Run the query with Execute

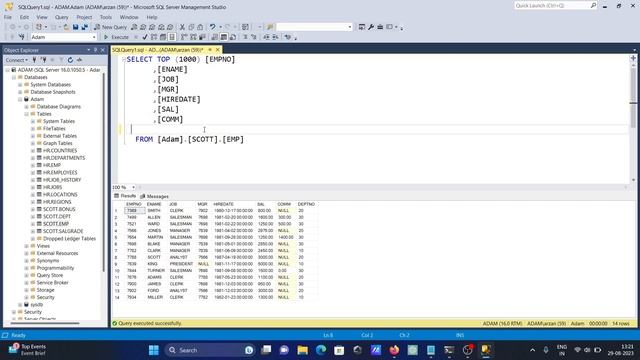click(x=116, y=37)
